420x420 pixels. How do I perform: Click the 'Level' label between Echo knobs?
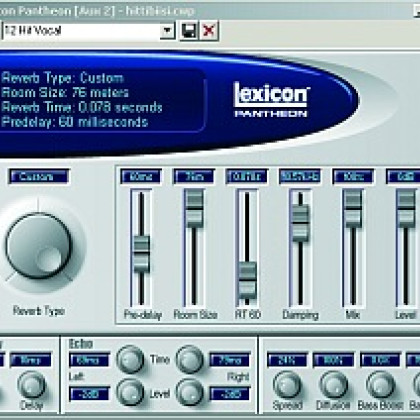tap(160, 394)
